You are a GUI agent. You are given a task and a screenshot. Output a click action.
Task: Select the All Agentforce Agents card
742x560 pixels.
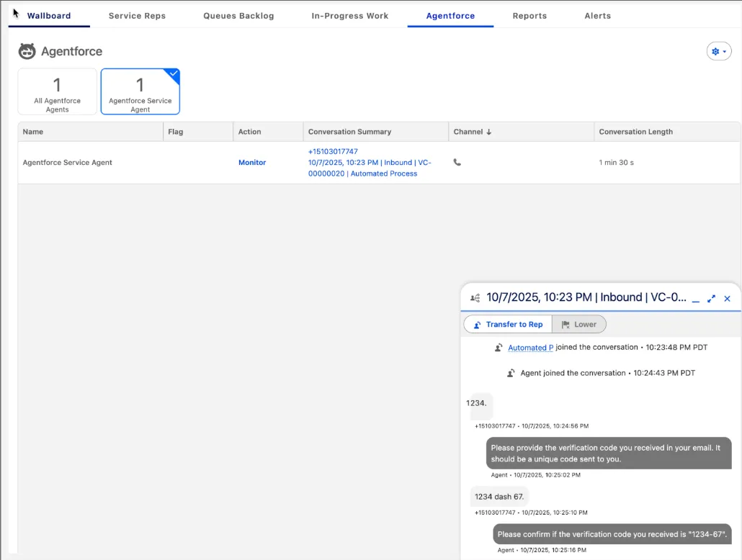[57, 91]
